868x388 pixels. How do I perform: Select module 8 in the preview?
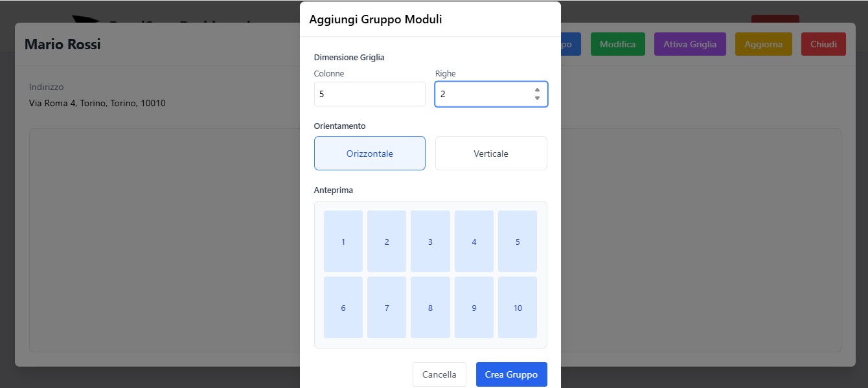pos(430,307)
